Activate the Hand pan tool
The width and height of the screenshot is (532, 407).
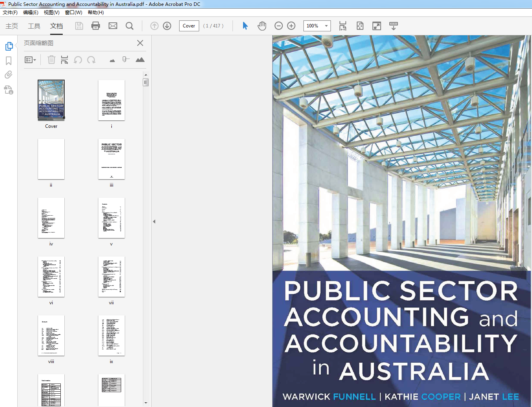(x=262, y=26)
